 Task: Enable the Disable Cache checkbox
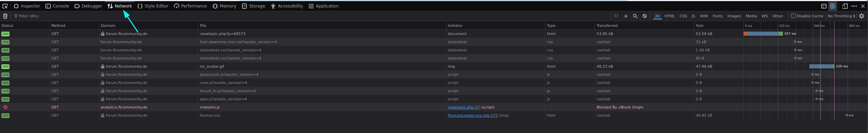pos(793,16)
